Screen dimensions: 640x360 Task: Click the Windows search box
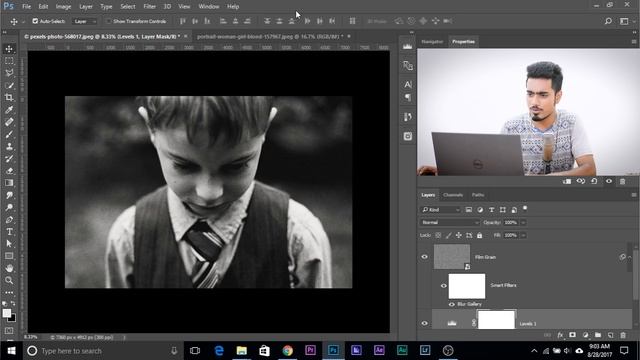pos(102,351)
